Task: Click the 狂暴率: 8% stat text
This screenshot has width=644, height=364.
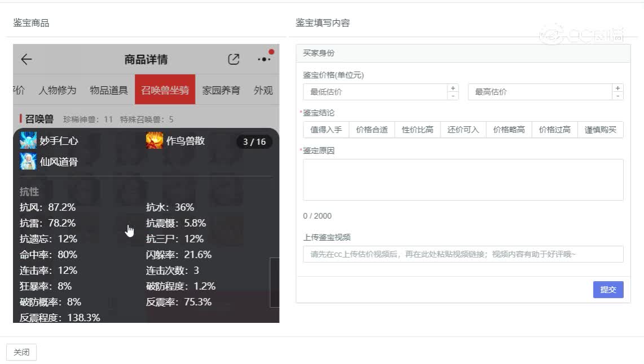Action: pyautogui.click(x=46, y=286)
